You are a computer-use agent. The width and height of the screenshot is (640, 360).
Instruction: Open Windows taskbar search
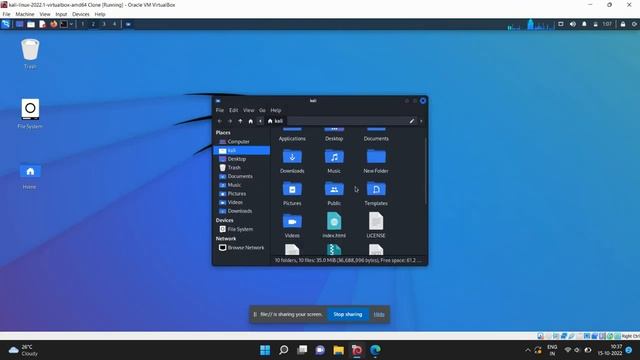[x=284, y=350]
